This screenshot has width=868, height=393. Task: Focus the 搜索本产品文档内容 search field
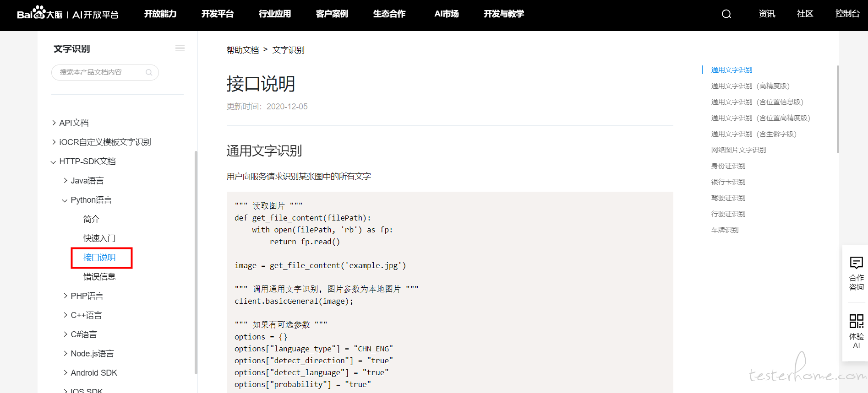[105, 72]
